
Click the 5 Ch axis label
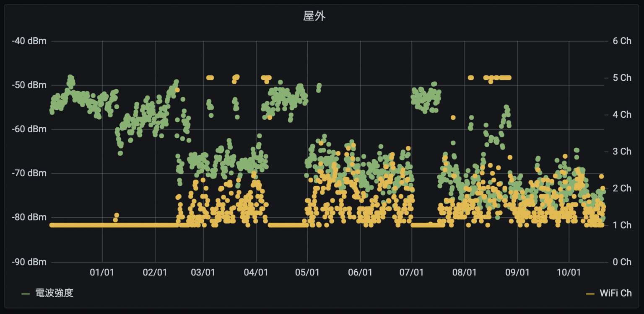coord(622,78)
